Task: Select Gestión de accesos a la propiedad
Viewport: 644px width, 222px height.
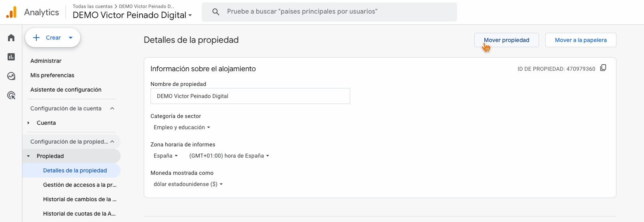Action: 79,185
